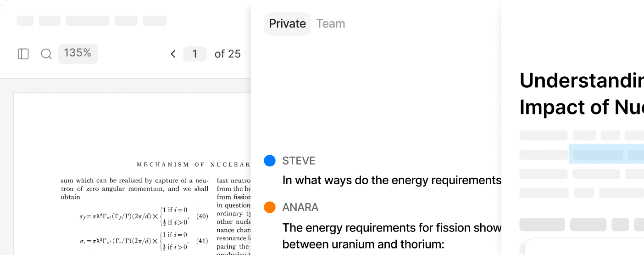Viewport: 644px width, 255px height.
Task: Click the page number field showing 1
Action: point(195,54)
